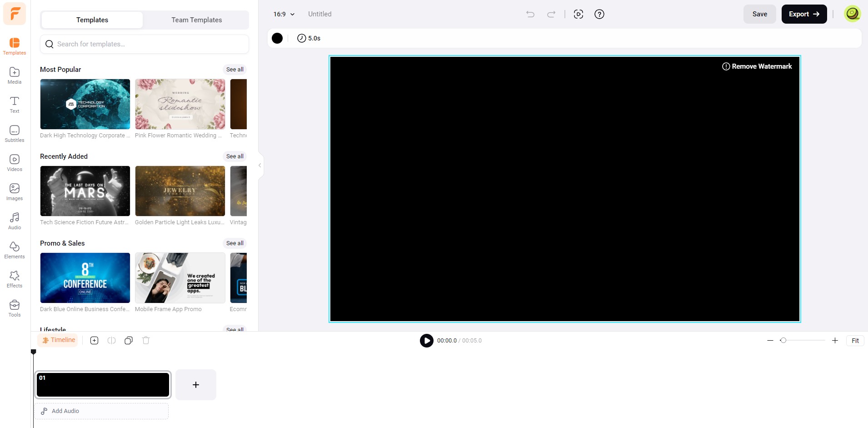The image size is (868, 428).
Task: Click the delete trash icon
Action: pos(146,340)
